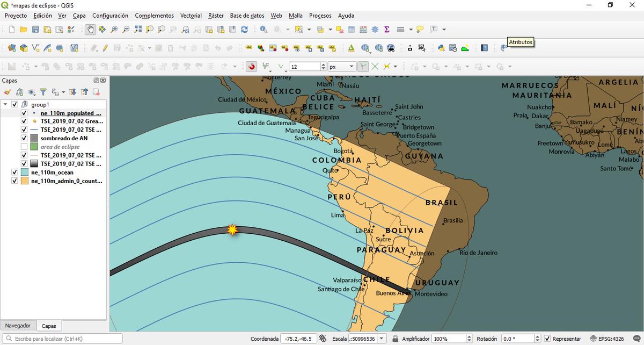Click ne_110m_ocean color swatch
This screenshot has width=644, height=345.
click(25, 172)
